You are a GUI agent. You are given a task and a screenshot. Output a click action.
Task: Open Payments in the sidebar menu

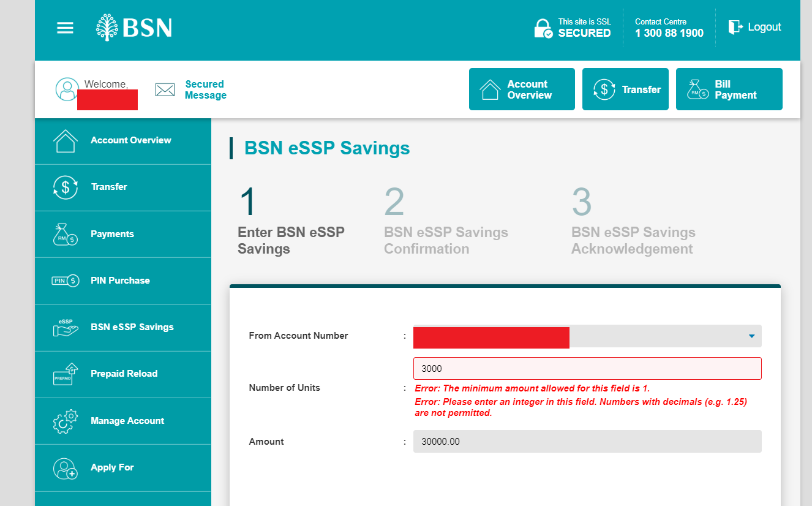[x=123, y=234]
